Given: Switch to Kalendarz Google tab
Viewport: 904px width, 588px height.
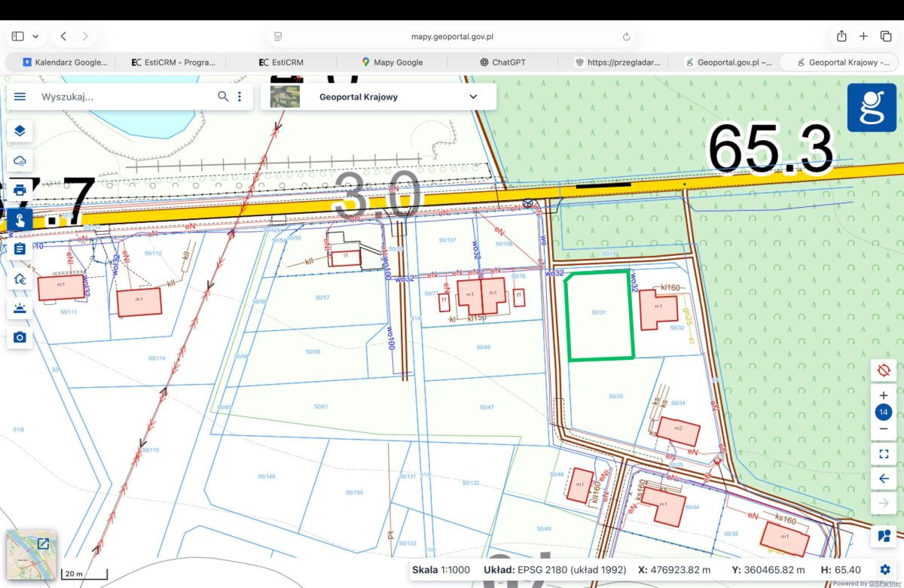Looking at the screenshot, I should coord(64,62).
